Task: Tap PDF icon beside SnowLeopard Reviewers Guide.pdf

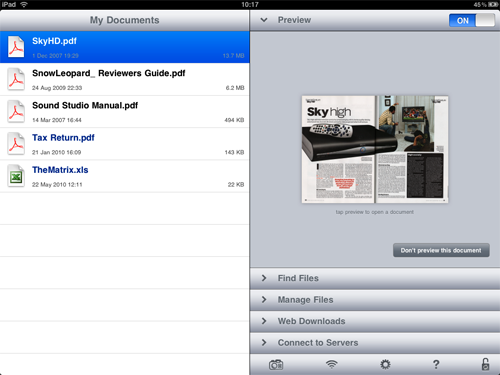Action: pyautogui.click(x=16, y=79)
